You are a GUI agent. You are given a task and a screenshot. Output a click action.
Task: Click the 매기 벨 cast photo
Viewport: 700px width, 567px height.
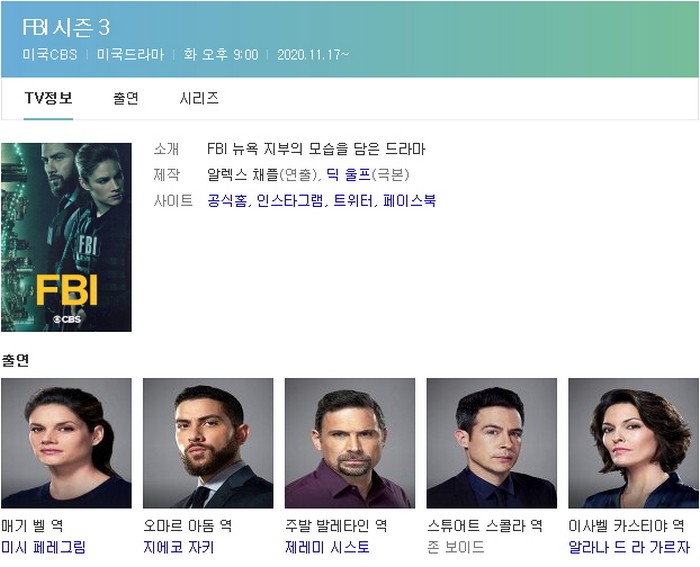66,443
